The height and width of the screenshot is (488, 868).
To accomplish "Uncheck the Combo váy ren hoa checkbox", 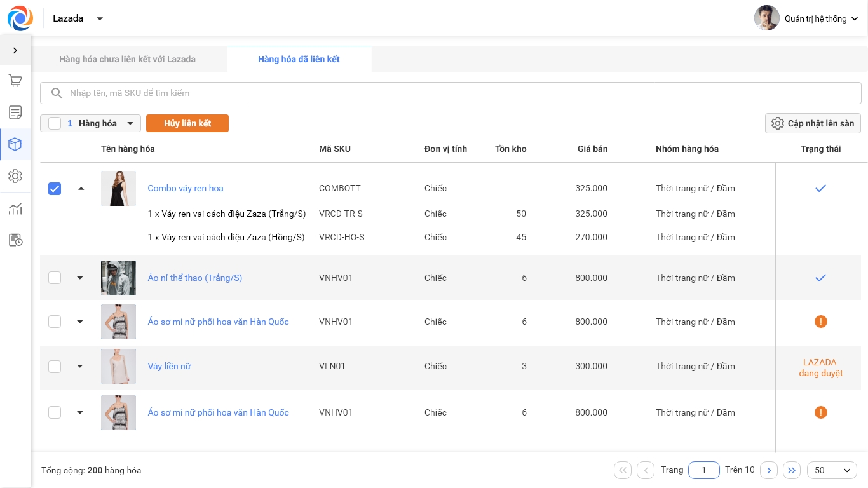I will (55, 189).
